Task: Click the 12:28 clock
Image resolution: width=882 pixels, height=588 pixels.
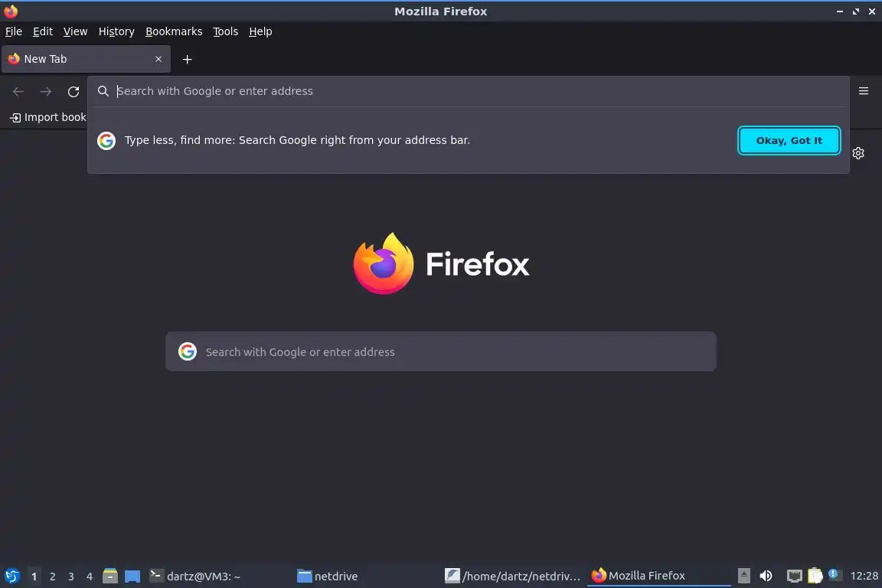Action: tap(864, 576)
